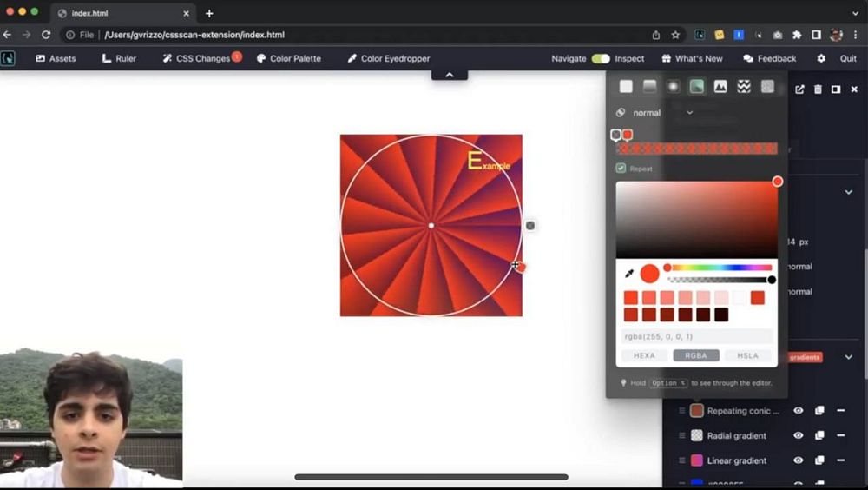Open the Feedback link
This screenshot has width=868, height=490.
pyautogui.click(x=769, y=58)
